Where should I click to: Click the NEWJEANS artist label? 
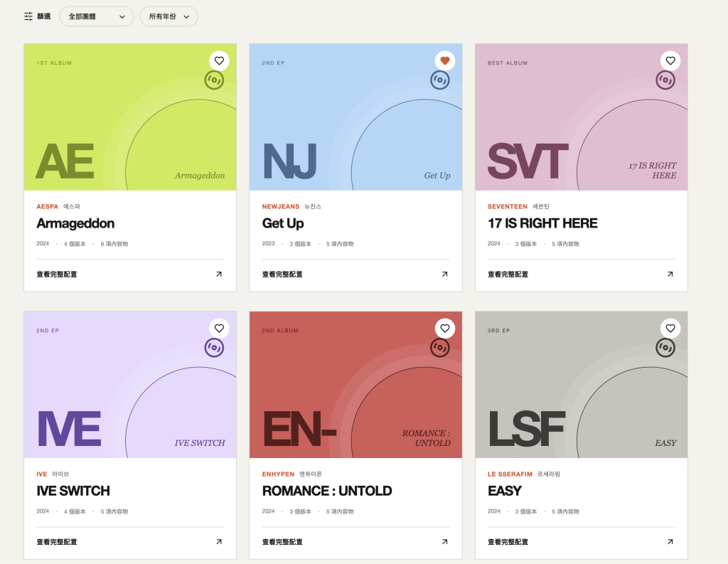click(x=281, y=206)
